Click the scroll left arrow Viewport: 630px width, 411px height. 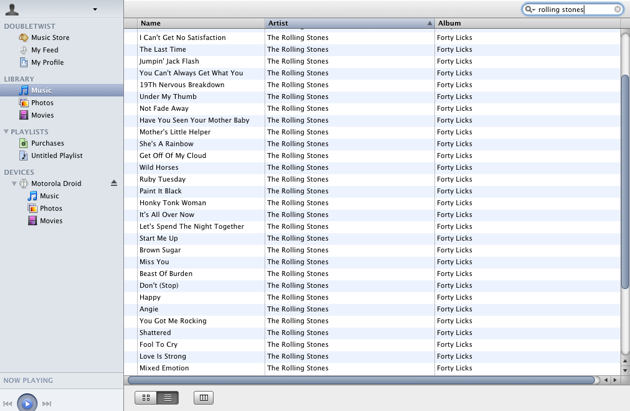606,380
